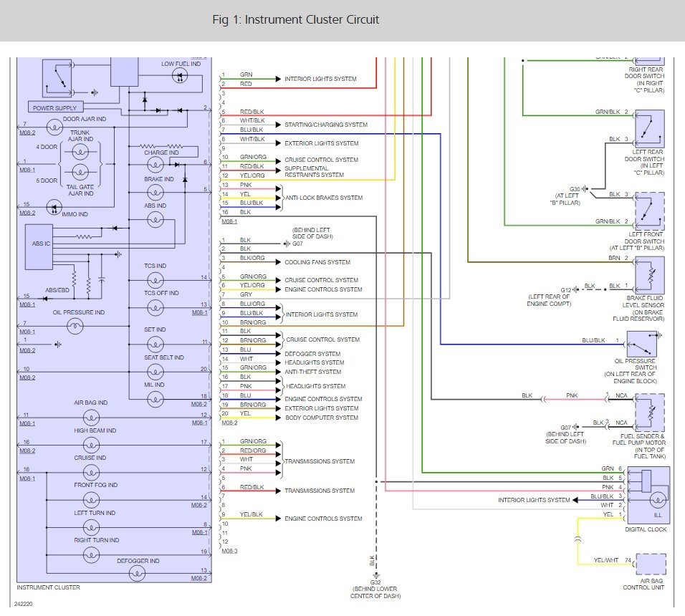The width and height of the screenshot is (685, 616).
Task: Click the oil pressure switch symbol
Action: click(x=642, y=344)
